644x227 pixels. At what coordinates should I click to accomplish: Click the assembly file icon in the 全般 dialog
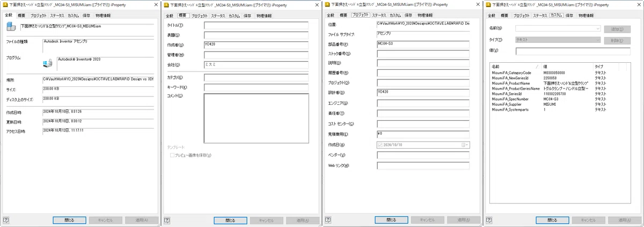tap(11, 27)
